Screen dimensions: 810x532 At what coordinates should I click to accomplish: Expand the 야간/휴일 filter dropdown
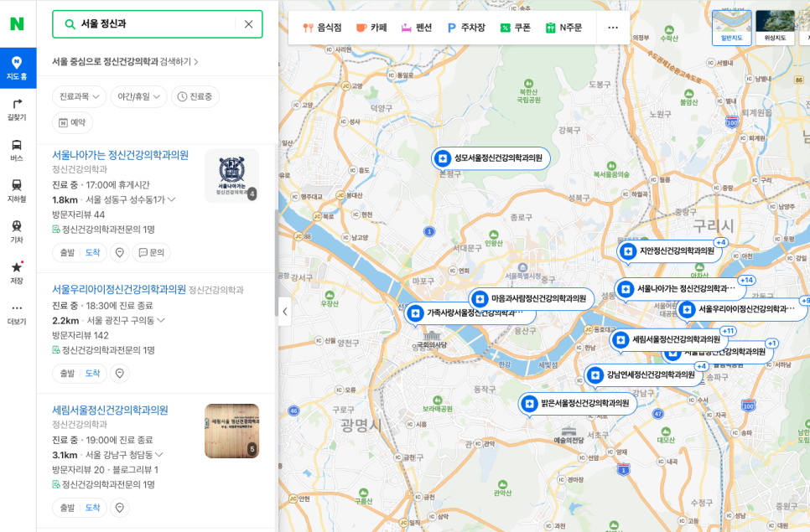pos(138,96)
